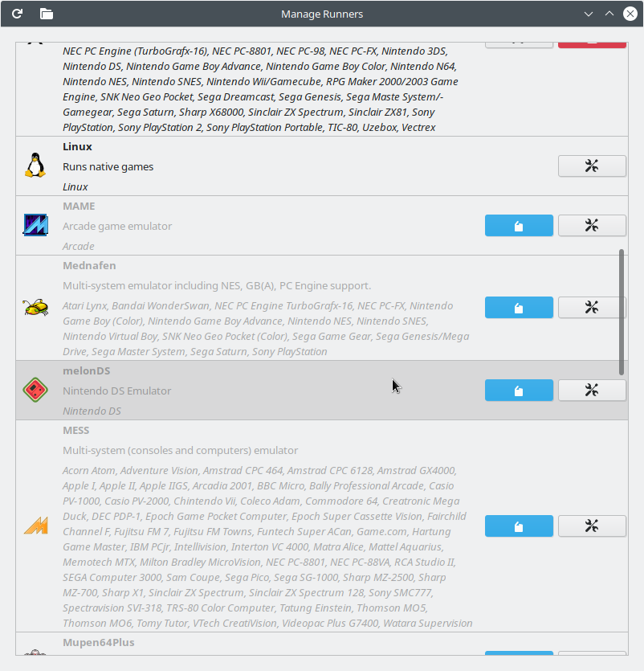This screenshot has width=644, height=671.
Task: Maximize the Manage Runners window
Action: click(609, 14)
